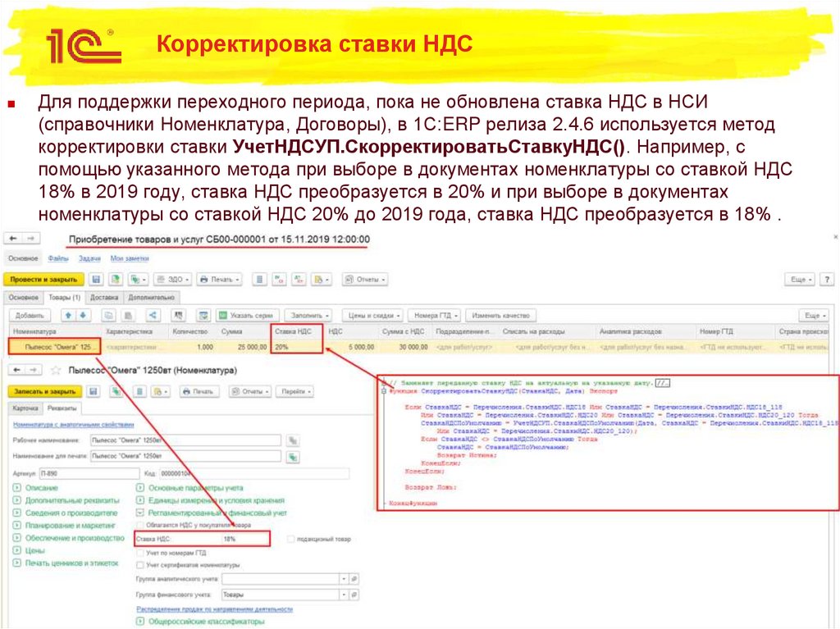Go back with the document's left arrow

(x=13, y=239)
